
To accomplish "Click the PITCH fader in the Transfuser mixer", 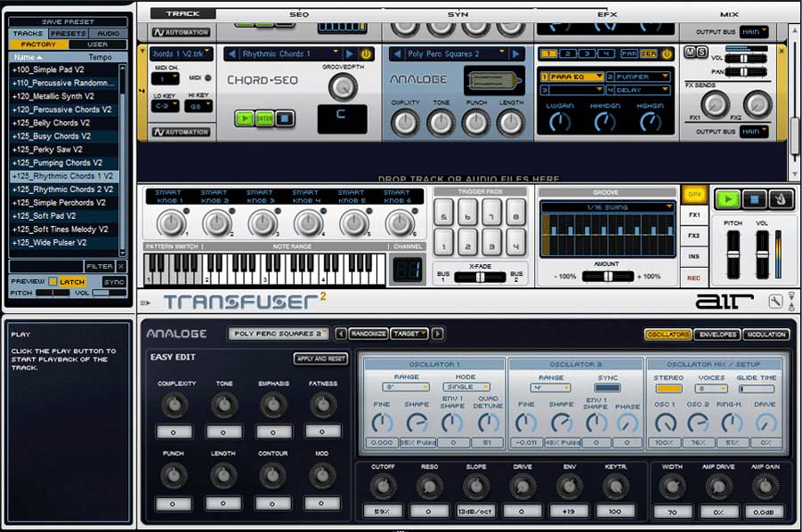I will tap(733, 254).
